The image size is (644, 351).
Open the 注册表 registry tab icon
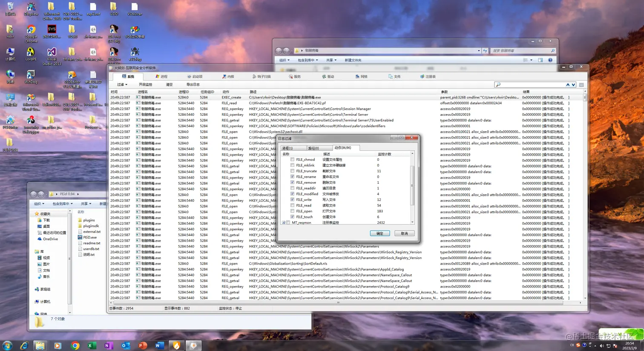click(422, 77)
